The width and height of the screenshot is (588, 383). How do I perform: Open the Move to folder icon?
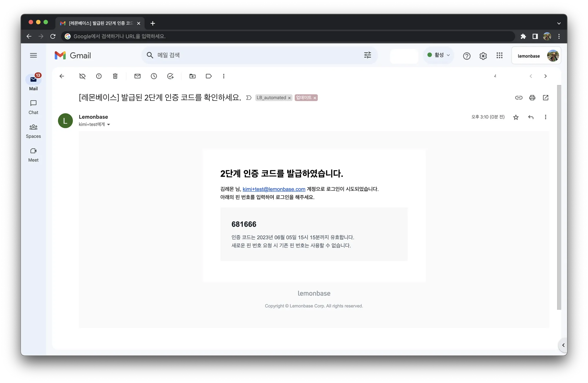click(192, 76)
